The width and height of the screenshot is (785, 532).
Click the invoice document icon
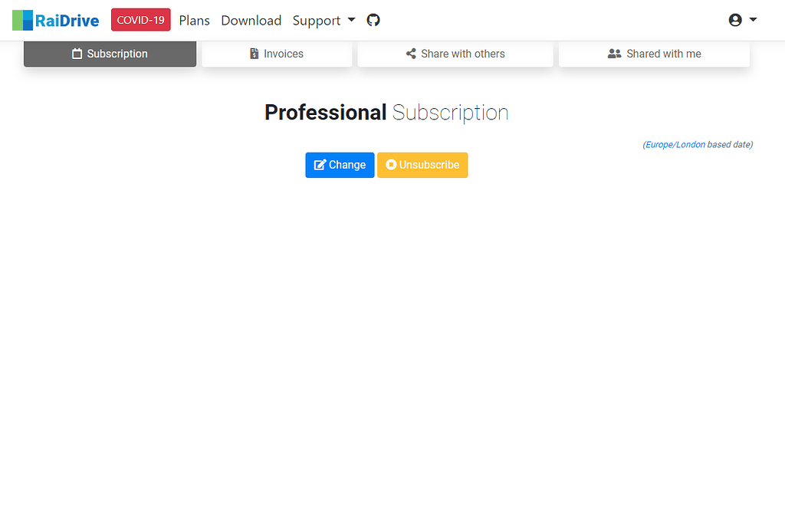click(254, 54)
